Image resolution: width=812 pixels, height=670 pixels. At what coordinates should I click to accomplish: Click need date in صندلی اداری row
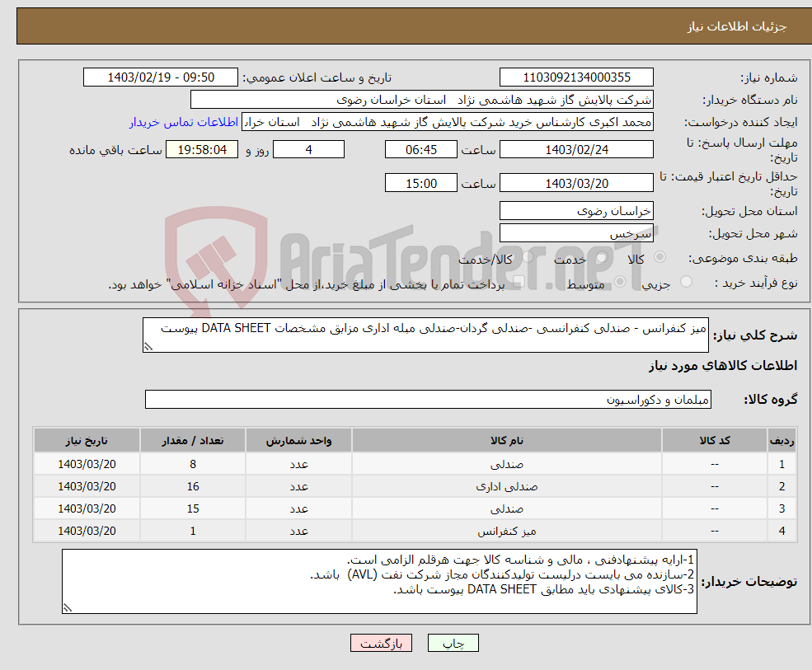click(x=87, y=487)
